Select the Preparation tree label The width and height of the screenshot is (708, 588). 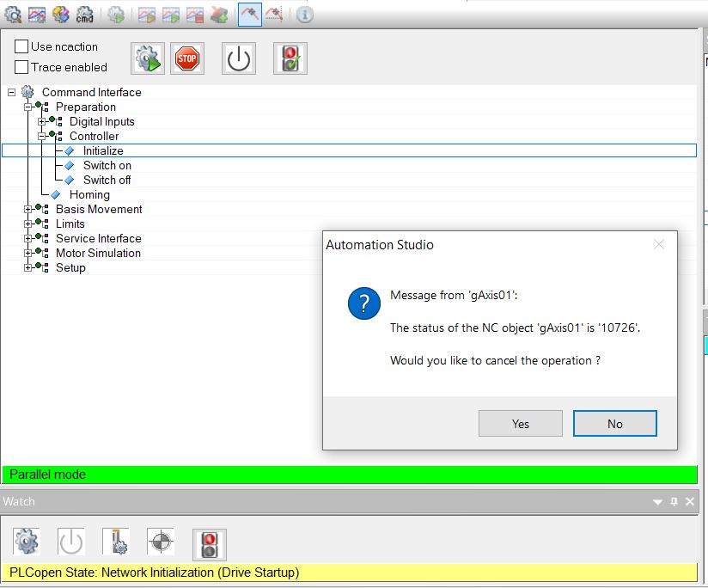[86, 107]
